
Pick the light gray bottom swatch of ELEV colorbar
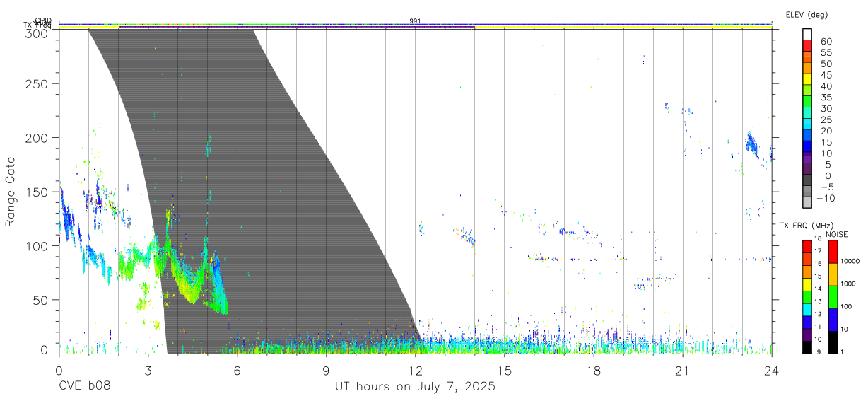pos(807,202)
